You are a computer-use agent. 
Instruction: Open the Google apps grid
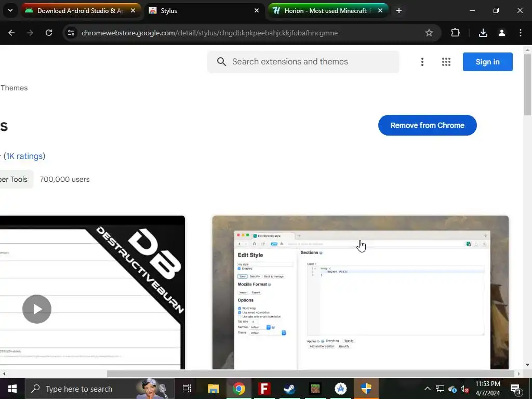click(x=446, y=62)
